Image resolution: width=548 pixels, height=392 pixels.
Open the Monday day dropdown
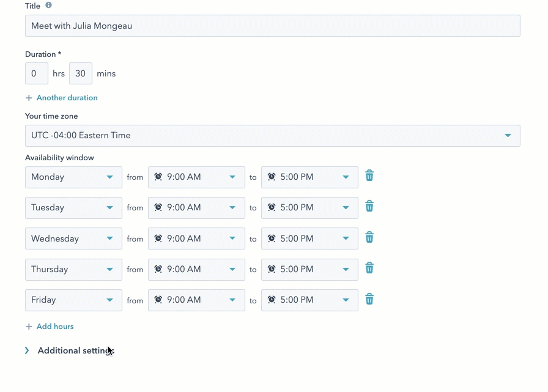coord(73,177)
